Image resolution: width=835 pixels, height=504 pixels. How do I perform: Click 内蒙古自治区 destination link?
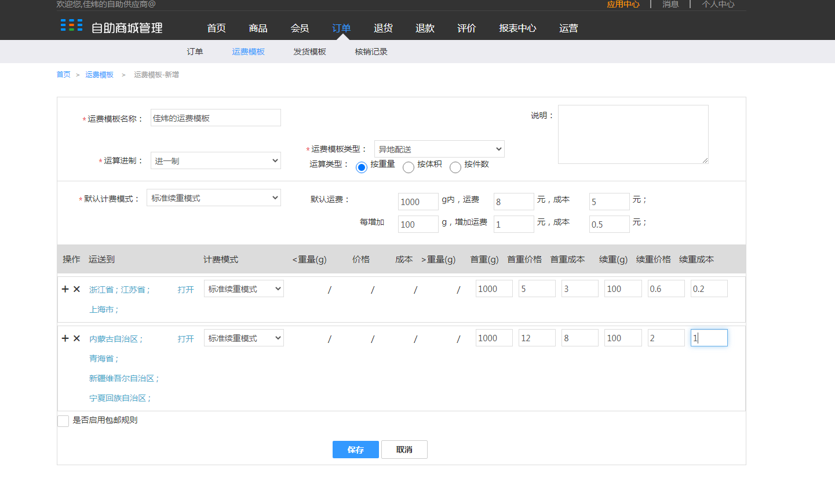coord(116,339)
